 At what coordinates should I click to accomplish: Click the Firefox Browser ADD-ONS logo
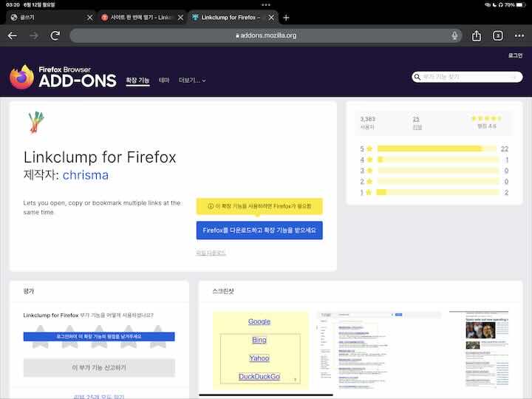coord(63,77)
